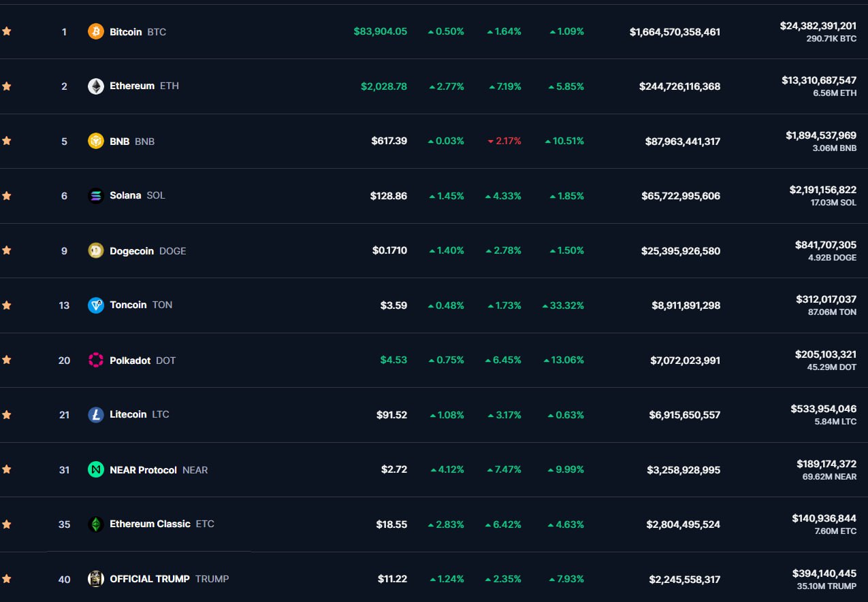868x602 pixels.
Task: Click the Solana logo icon
Action: point(96,196)
